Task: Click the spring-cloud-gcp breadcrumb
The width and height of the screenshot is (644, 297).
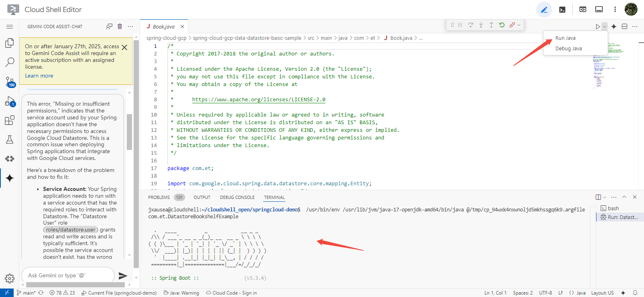Action: pos(167,38)
